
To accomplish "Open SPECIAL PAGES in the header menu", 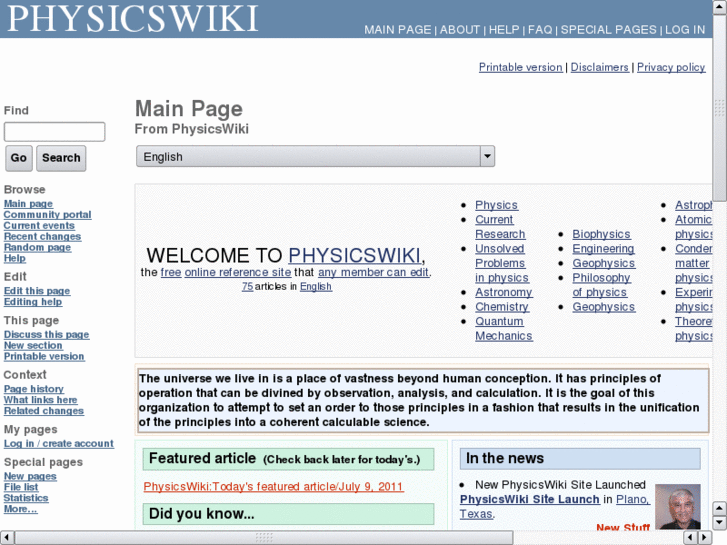I will tap(608, 30).
